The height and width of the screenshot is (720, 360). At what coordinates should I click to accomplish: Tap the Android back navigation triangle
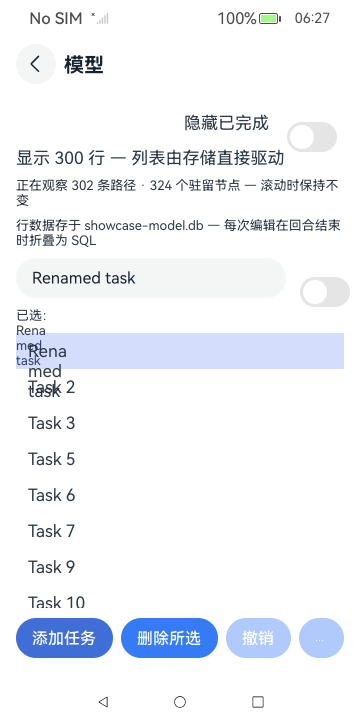click(103, 702)
